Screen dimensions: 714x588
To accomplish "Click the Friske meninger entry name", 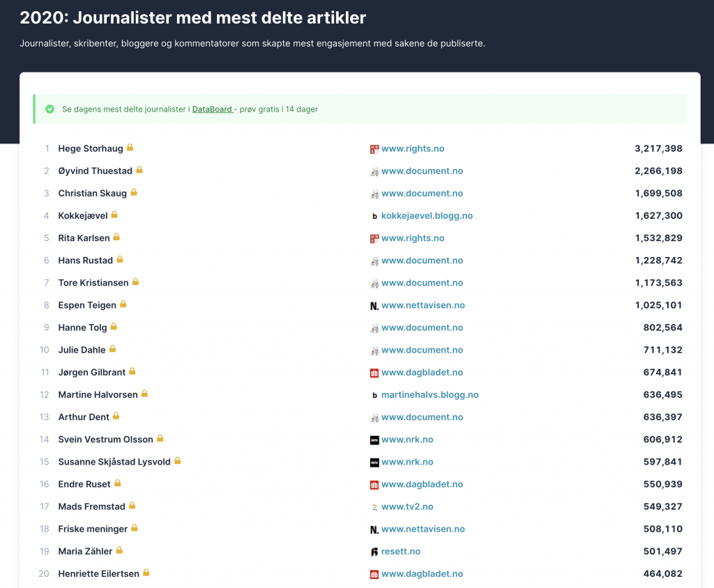I will (x=93, y=529).
